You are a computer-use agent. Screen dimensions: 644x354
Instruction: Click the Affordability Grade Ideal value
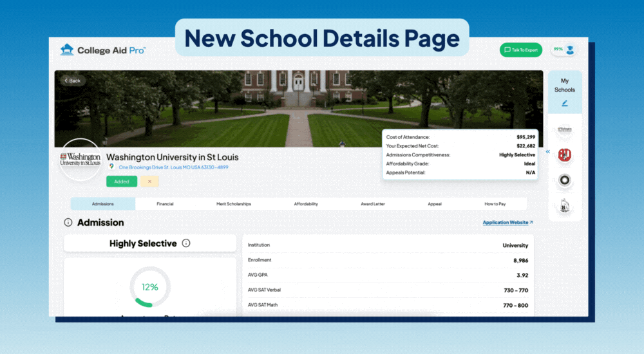coord(529,163)
